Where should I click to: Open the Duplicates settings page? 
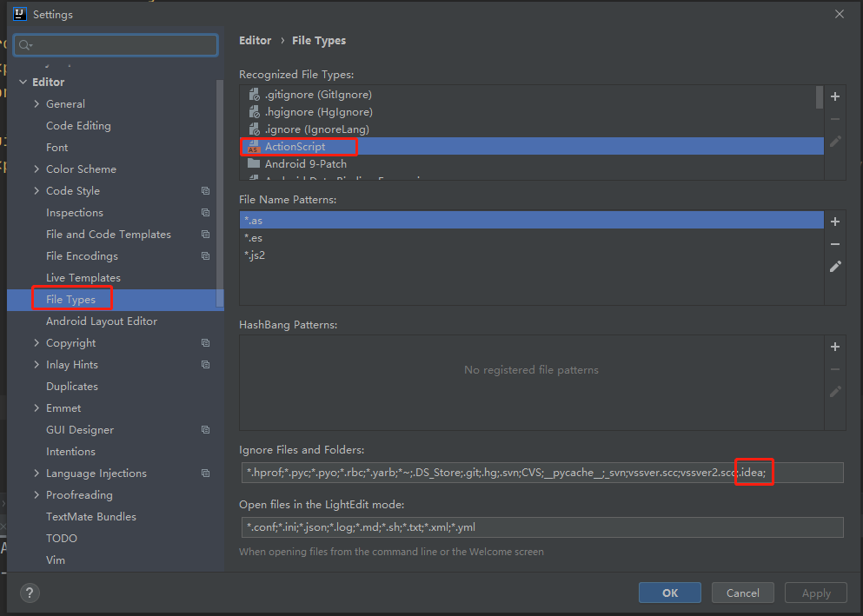71,386
